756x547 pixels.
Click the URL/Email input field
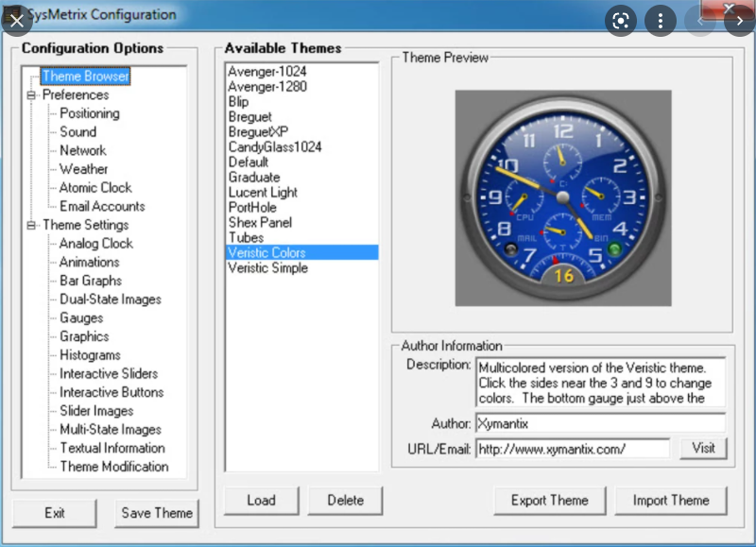coord(573,449)
